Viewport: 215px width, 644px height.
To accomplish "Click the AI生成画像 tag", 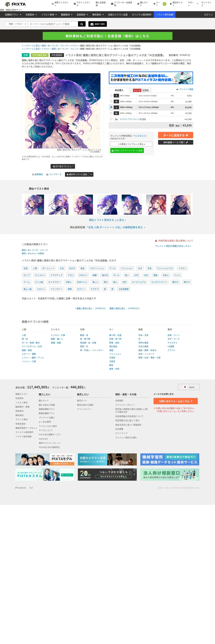I will point(124,289).
